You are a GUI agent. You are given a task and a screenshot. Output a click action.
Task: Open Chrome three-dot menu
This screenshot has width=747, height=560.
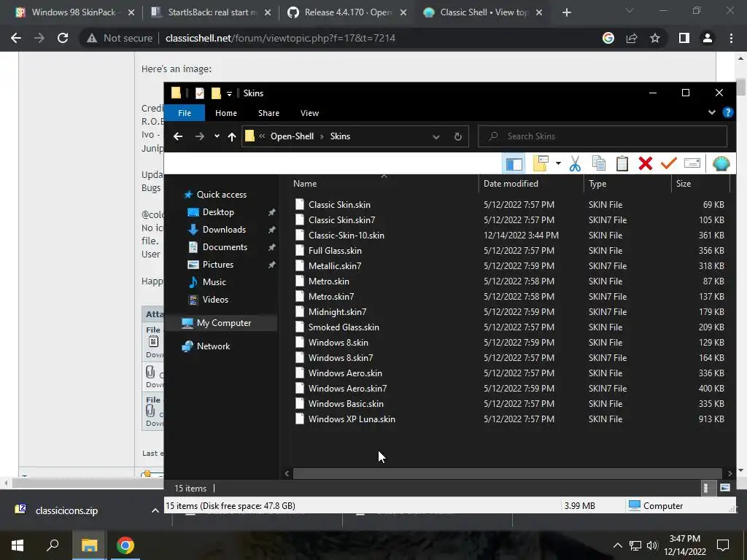click(x=731, y=38)
